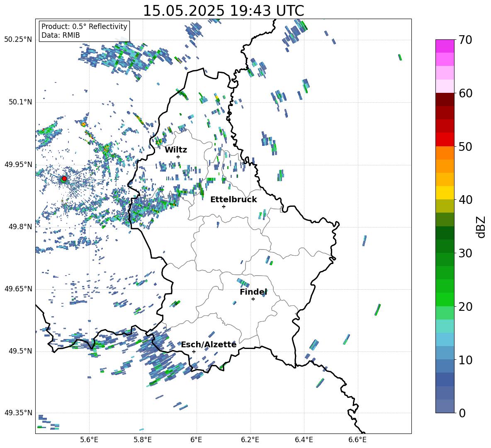
Task: Click the title 15.05.2025 19:43 UTC
Action: click(224, 11)
